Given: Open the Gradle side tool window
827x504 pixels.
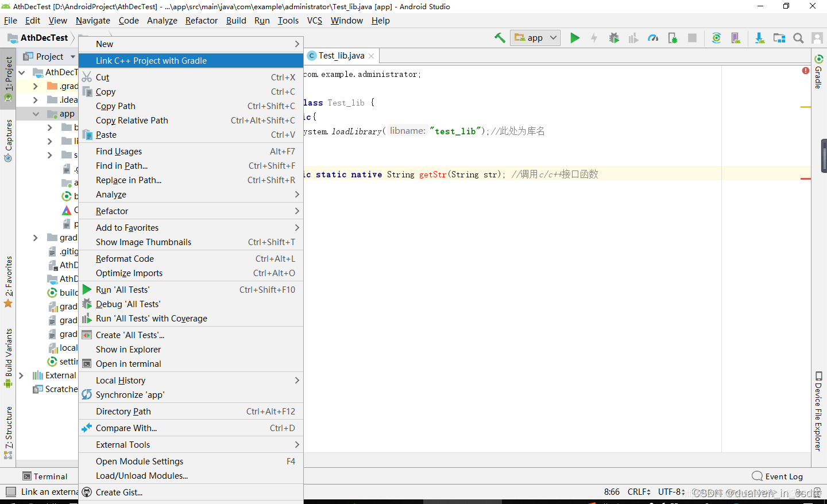Looking at the screenshot, I should tap(818, 71).
